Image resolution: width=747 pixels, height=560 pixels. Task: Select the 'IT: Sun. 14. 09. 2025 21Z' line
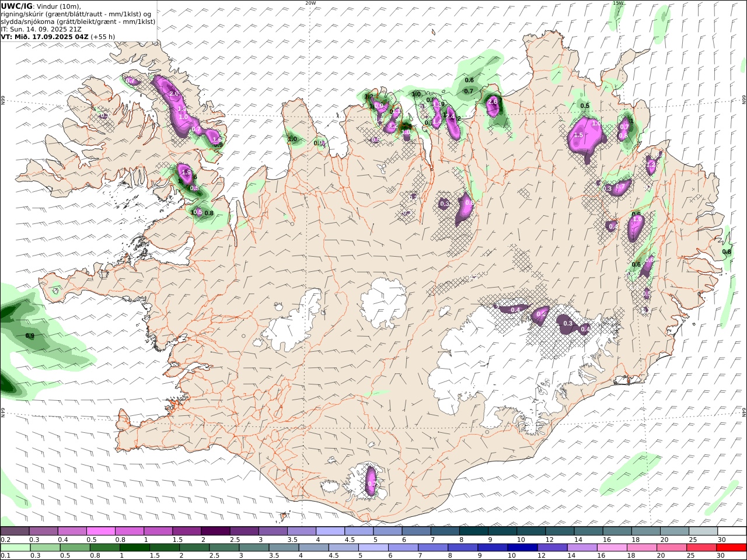(x=41, y=29)
